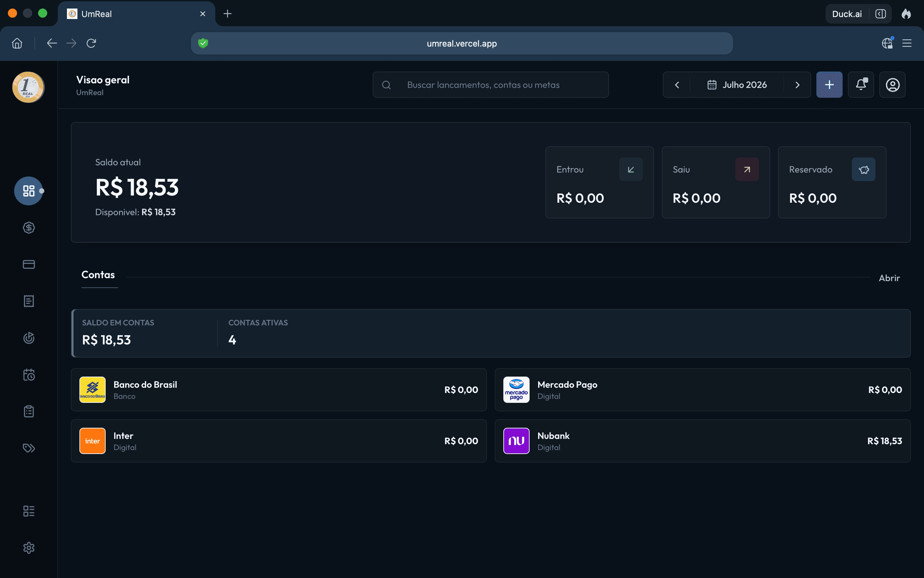Open the dollar coin transactions icon

29,227
